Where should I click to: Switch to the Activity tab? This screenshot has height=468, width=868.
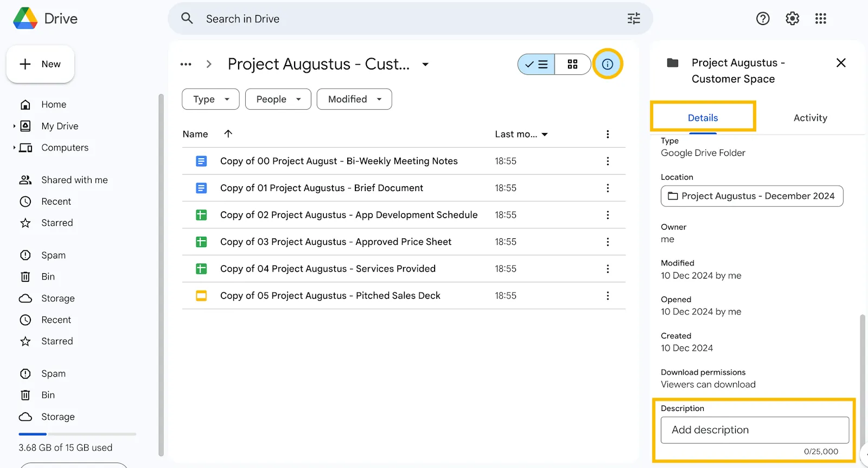(x=810, y=118)
